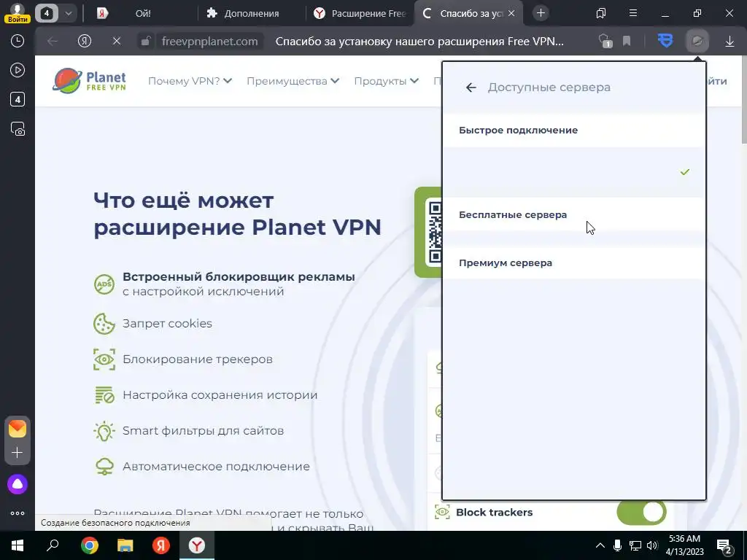Expand Премиум сервера section
The width and height of the screenshot is (747, 560).
tap(573, 262)
